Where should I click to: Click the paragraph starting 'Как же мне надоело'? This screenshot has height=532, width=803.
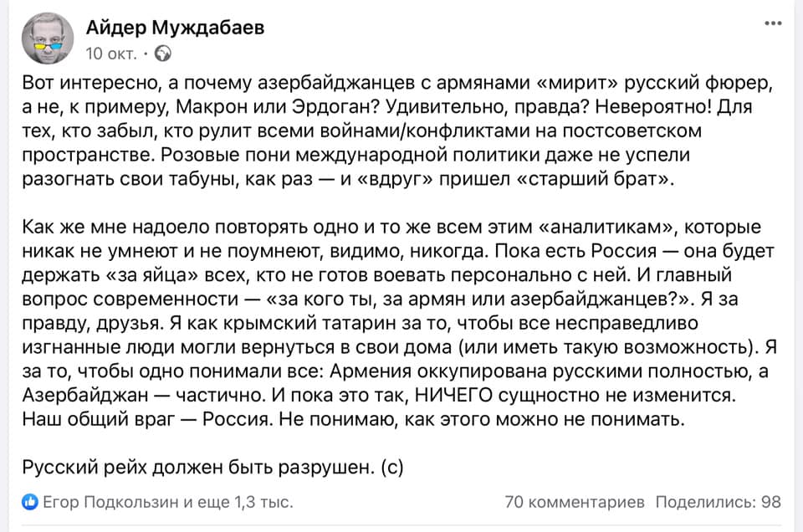click(400, 323)
